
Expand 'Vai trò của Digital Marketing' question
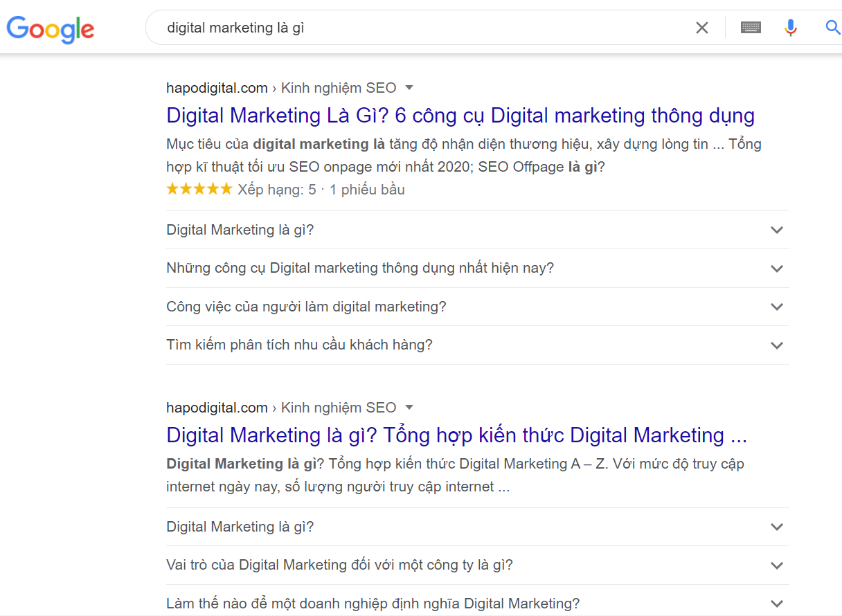pyautogui.click(x=478, y=565)
